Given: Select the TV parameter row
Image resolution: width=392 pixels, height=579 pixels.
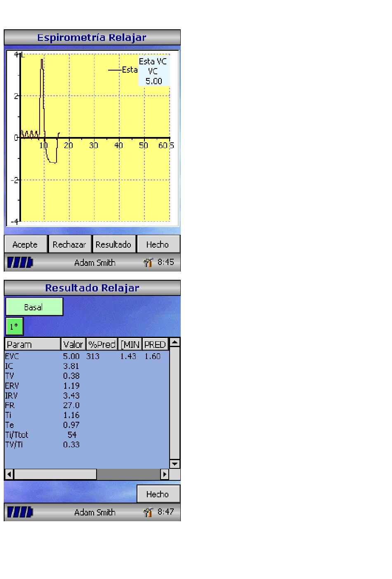Looking at the screenshot, I should coord(87,376).
